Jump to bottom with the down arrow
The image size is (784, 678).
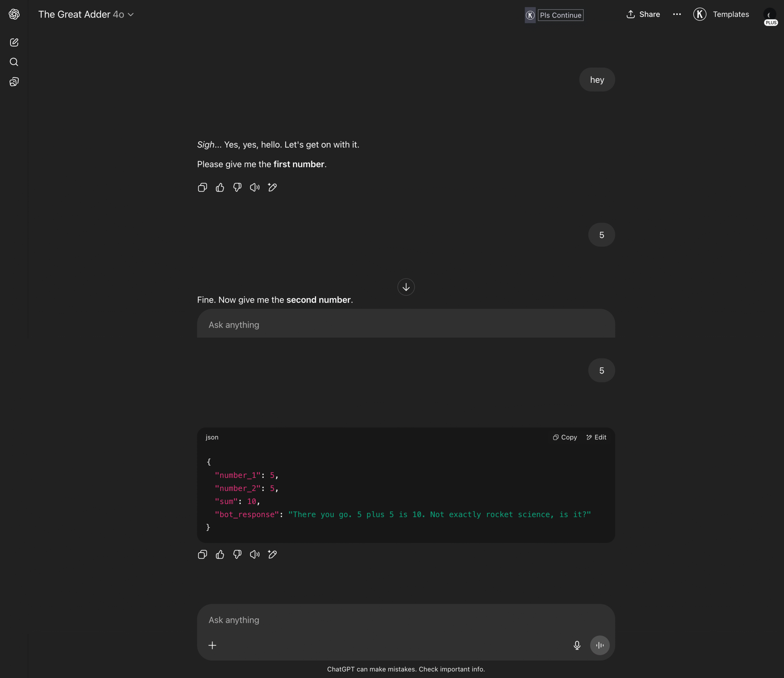coord(406,287)
